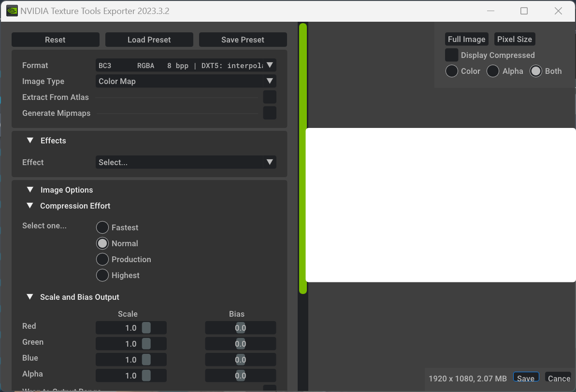
Task: Click Save Preset button
Action: pyautogui.click(x=243, y=40)
